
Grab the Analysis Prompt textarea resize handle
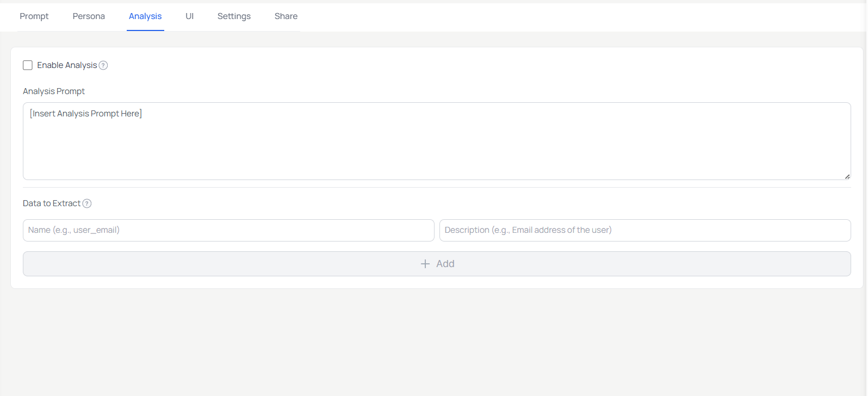847,176
